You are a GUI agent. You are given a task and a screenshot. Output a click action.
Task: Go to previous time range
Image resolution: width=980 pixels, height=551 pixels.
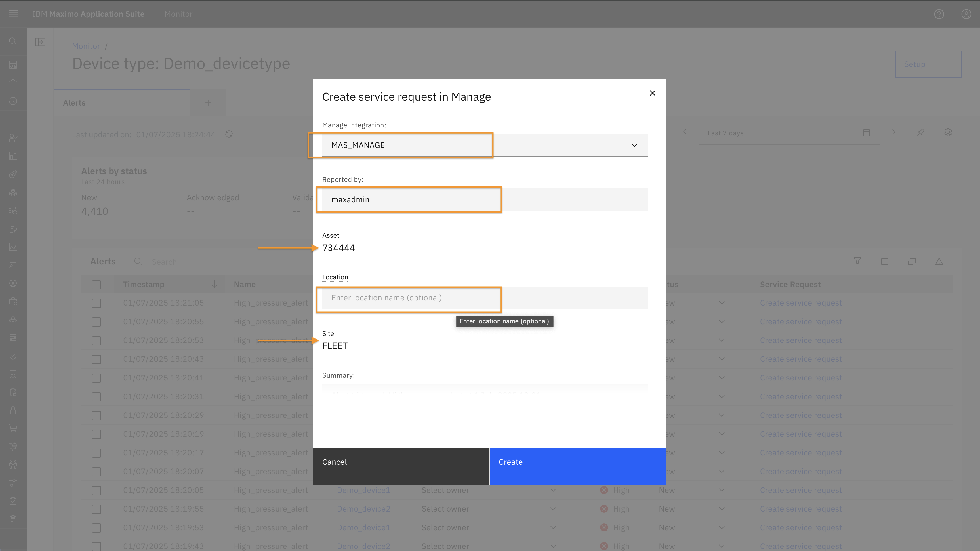point(685,132)
